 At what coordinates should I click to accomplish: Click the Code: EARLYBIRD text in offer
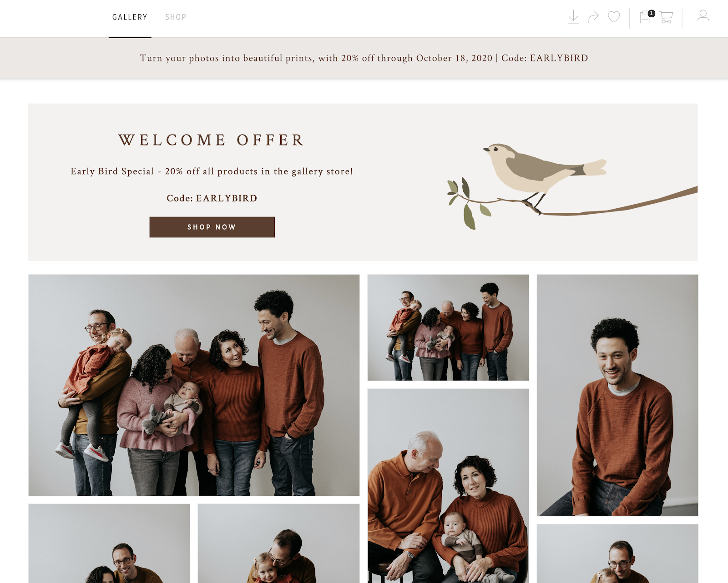[212, 198]
